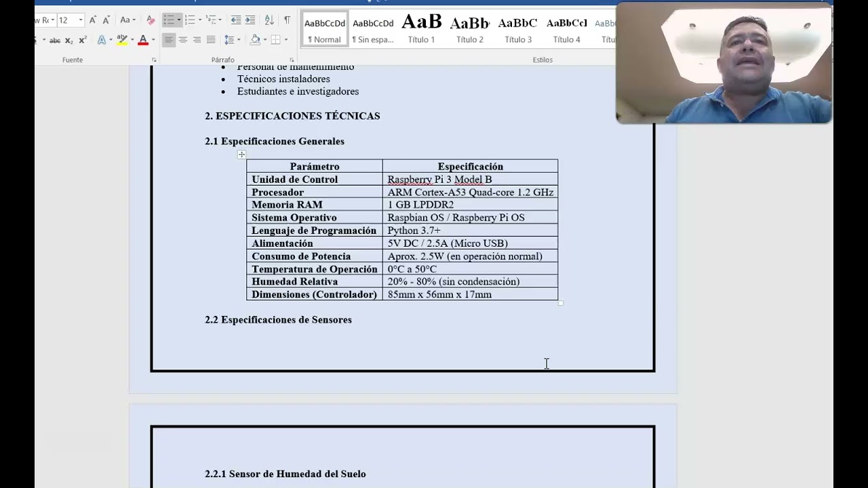Viewport: 868px width, 488px height.
Task: Open the font name dropdown arrow
Action: (52, 20)
